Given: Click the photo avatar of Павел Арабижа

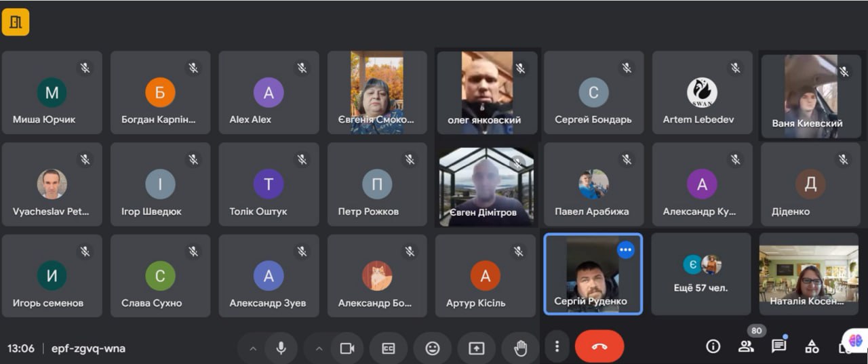Looking at the screenshot, I should point(593,184).
